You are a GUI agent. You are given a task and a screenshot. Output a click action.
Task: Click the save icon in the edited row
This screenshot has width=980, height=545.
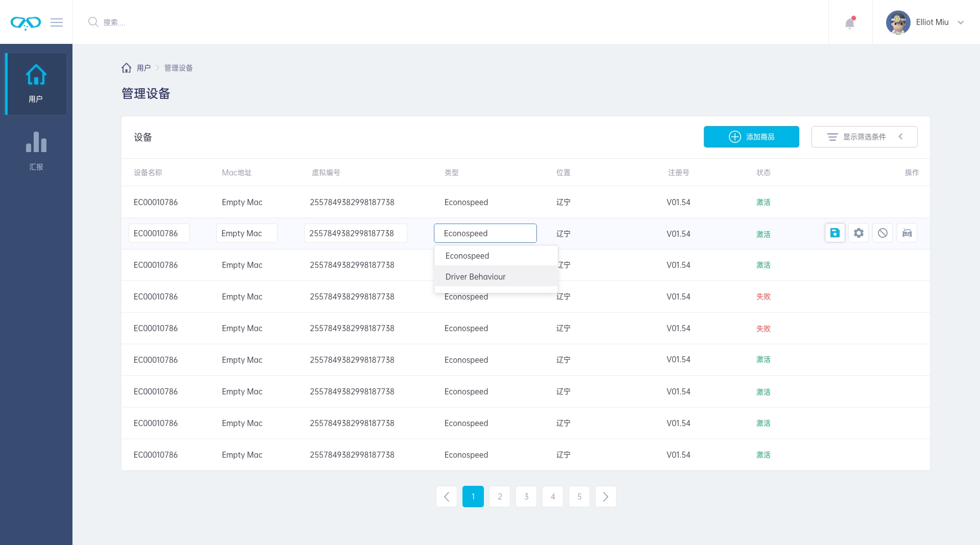[x=835, y=233]
